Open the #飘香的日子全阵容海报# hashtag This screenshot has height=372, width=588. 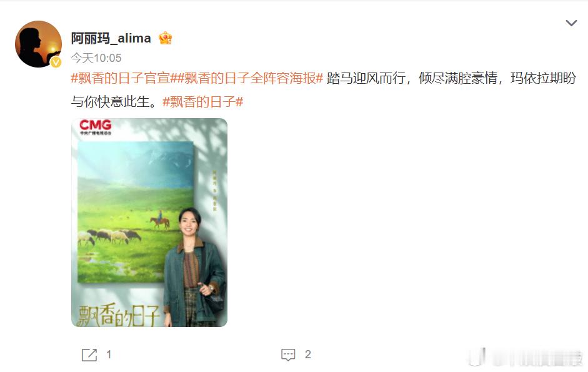tap(247, 78)
